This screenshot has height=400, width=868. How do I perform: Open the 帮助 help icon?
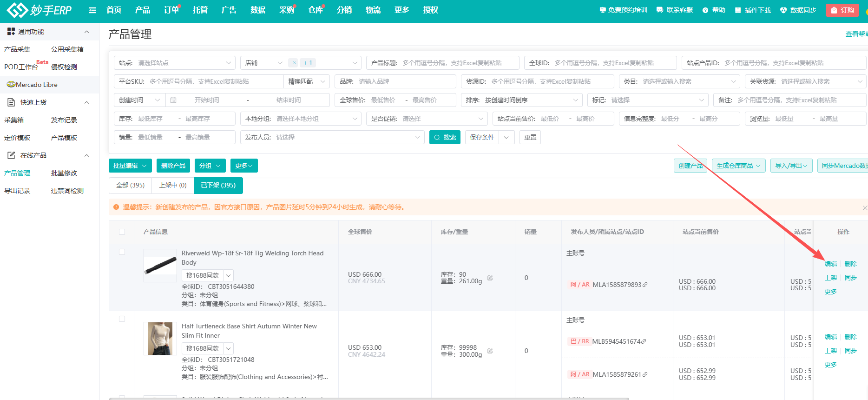pos(705,10)
